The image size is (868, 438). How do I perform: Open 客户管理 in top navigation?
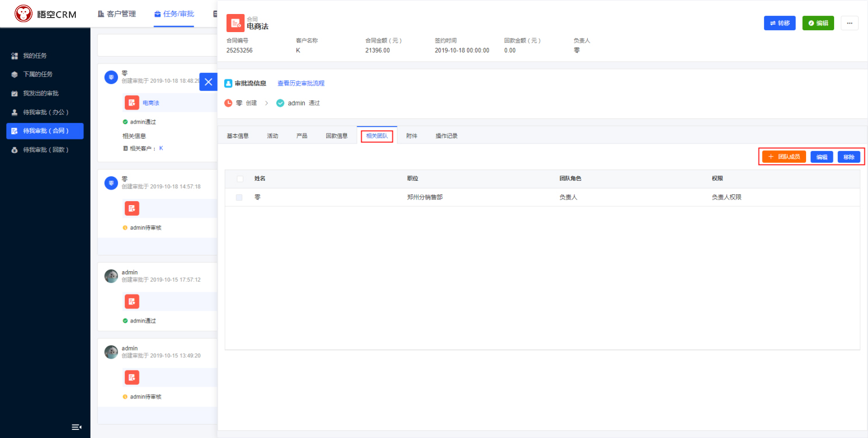(117, 14)
